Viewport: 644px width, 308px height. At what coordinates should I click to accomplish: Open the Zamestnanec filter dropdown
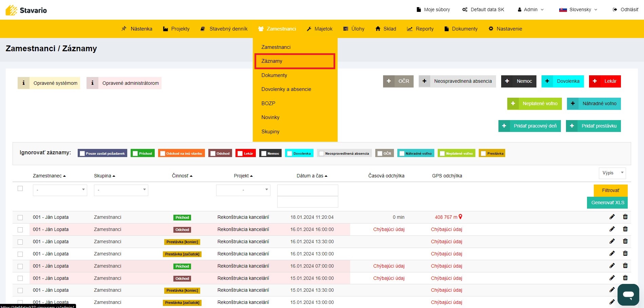[60, 190]
